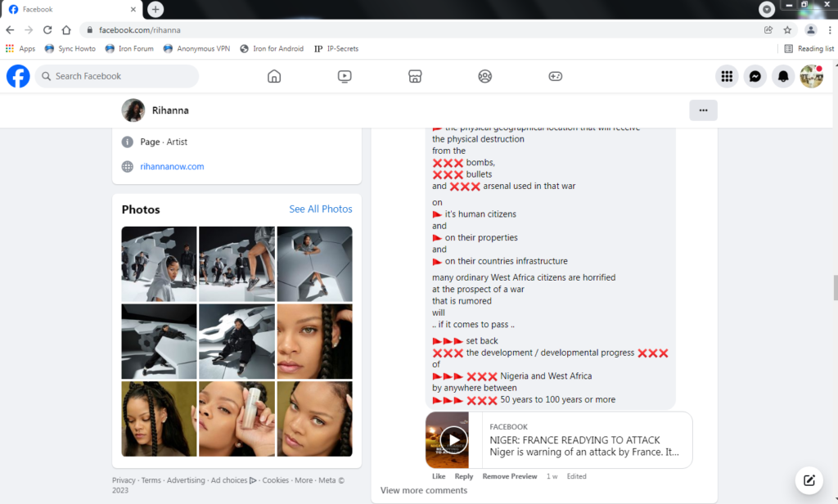
Task: Close the Facebook browser tab
Action: 133,9
